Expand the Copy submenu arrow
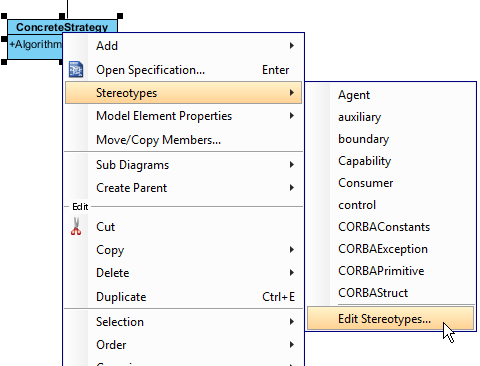The width and height of the screenshot is (480, 366). click(x=292, y=250)
